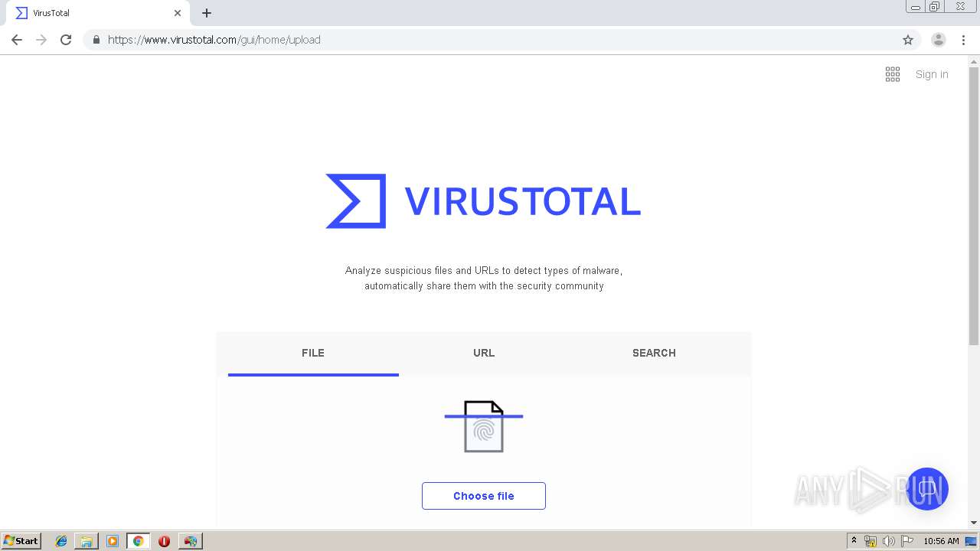The image size is (980, 551).
Task: Click the 'Analyze suspicious files and URLs' text
Action: tap(483, 271)
